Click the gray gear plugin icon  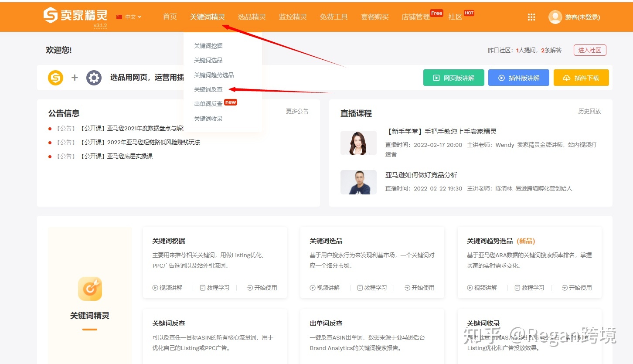pyautogui.click(x=94, y=78)
